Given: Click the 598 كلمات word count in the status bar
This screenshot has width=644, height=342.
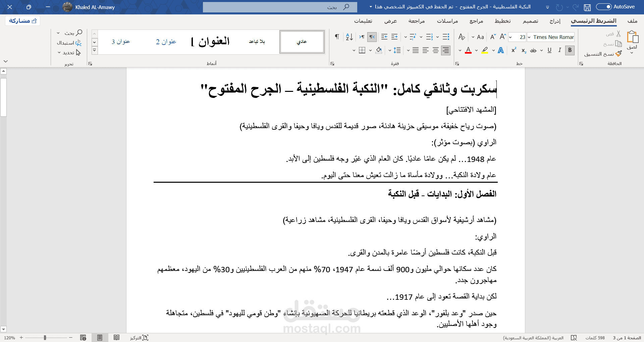Looking at the screenshot, I should (595, 338).
